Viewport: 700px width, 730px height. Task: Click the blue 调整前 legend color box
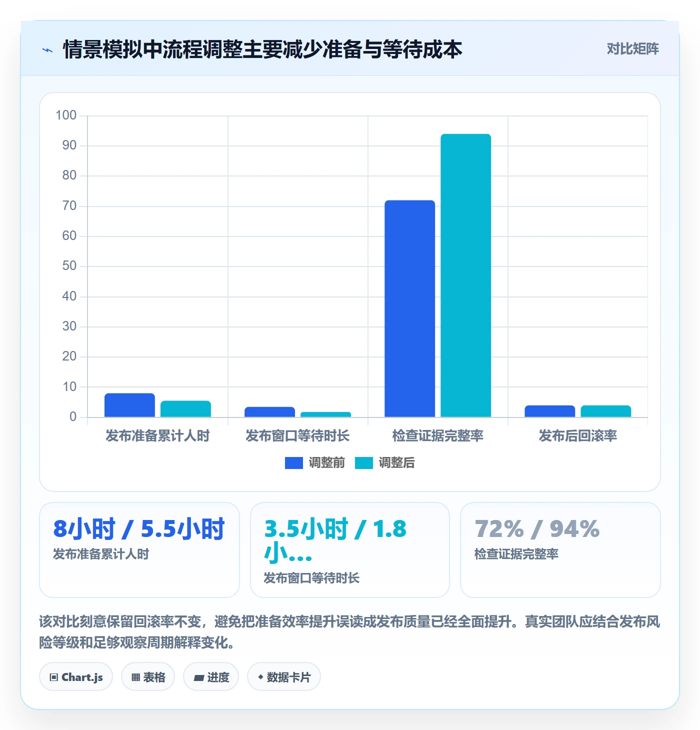click(294, 463)
